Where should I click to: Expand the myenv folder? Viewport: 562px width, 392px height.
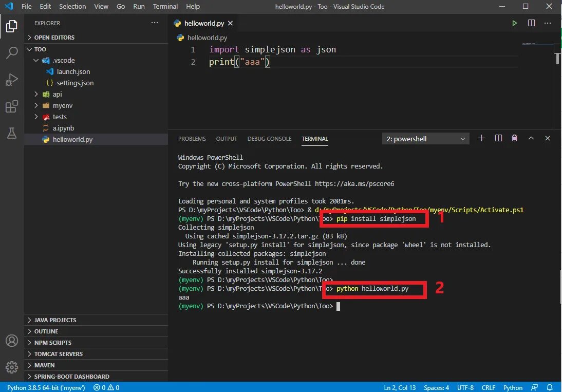point(96,105)
